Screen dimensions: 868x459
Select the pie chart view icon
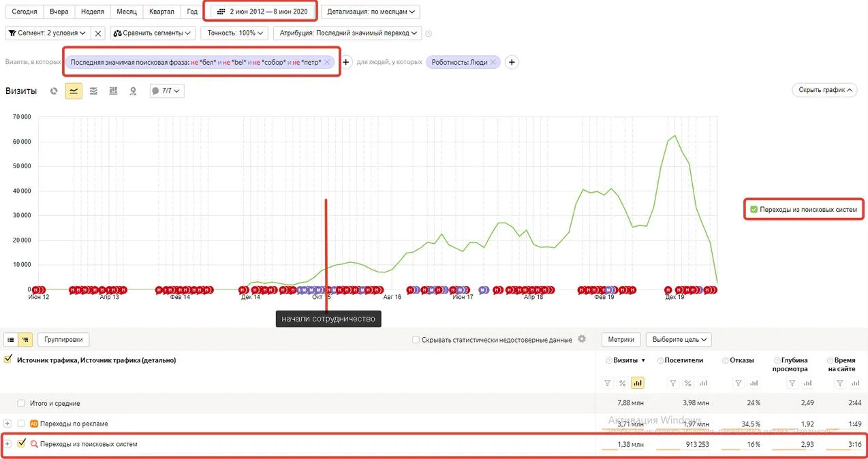point(54,91)
